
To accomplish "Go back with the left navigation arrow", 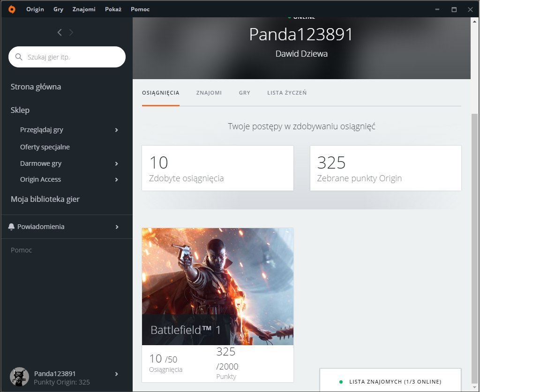I will [60, 32].
